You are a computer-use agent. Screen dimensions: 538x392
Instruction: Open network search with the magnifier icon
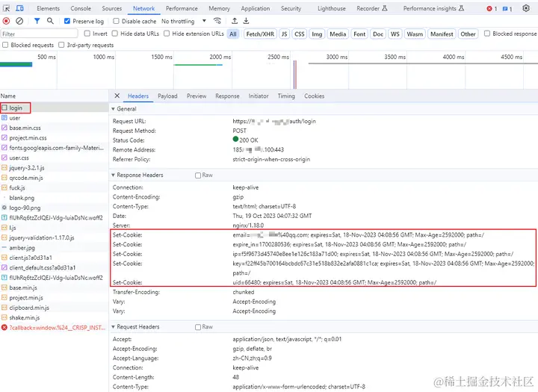click(x=50, y=21)
